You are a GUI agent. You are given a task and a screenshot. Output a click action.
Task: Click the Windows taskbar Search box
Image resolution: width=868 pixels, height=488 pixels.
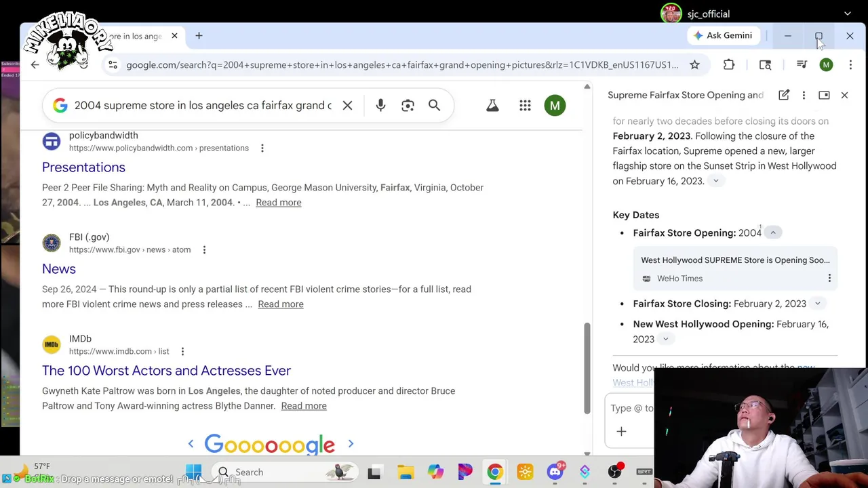pyautogui.click(x=285, y=472)
